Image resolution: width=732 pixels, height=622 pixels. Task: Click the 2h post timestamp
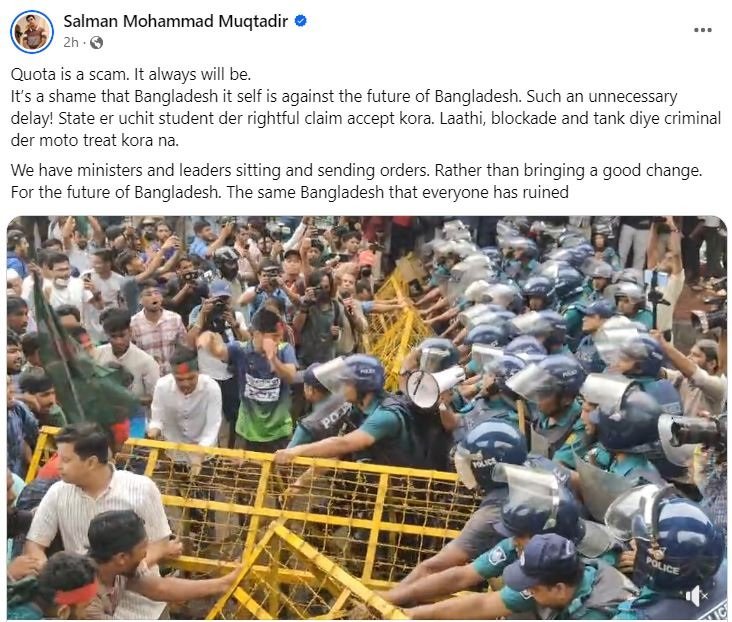71,42
